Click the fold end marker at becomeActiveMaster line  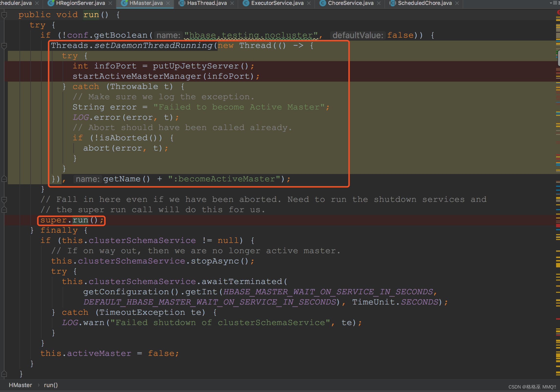point(4,179)
